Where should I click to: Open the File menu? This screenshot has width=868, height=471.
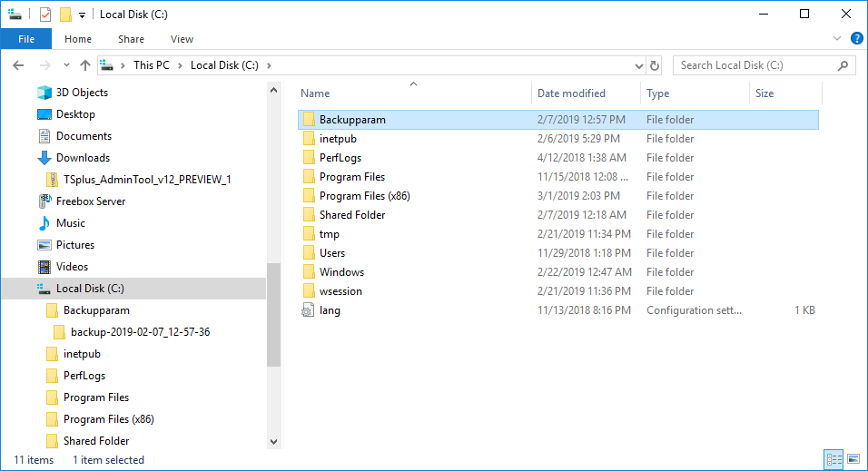[26, 39]
